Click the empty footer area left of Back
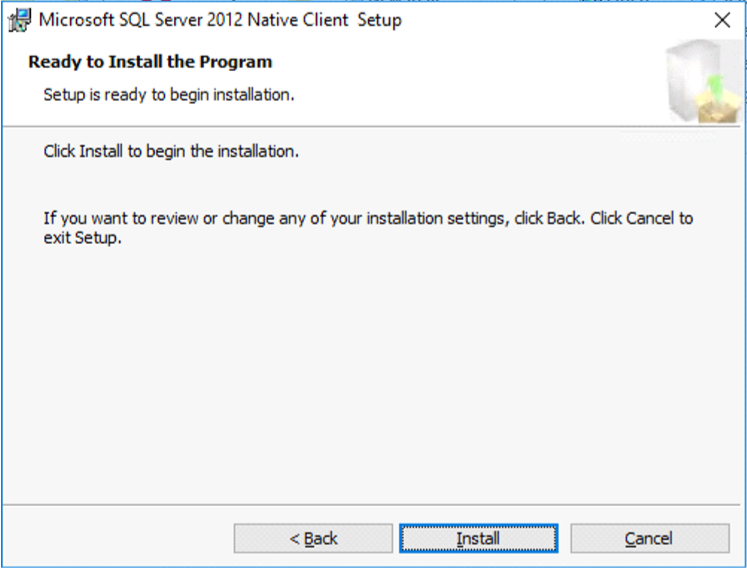This screenshot has width=747, height=569. (x=115, y=538)
